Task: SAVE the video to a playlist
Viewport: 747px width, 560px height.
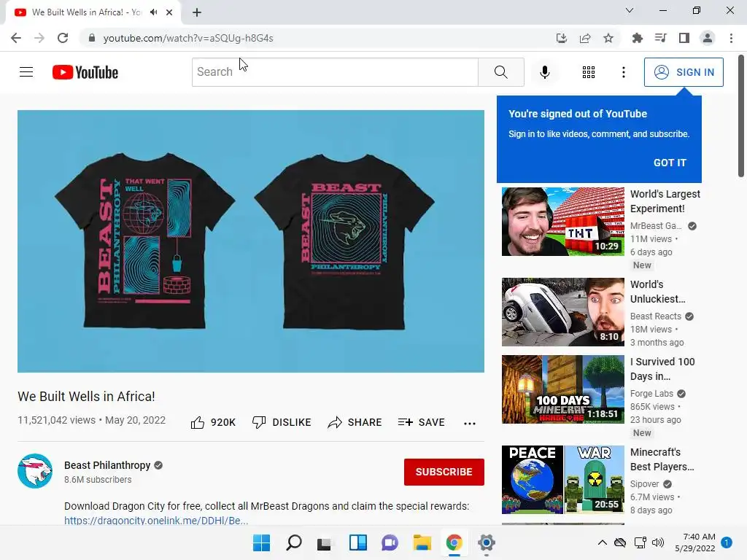Action: point(421,422)
